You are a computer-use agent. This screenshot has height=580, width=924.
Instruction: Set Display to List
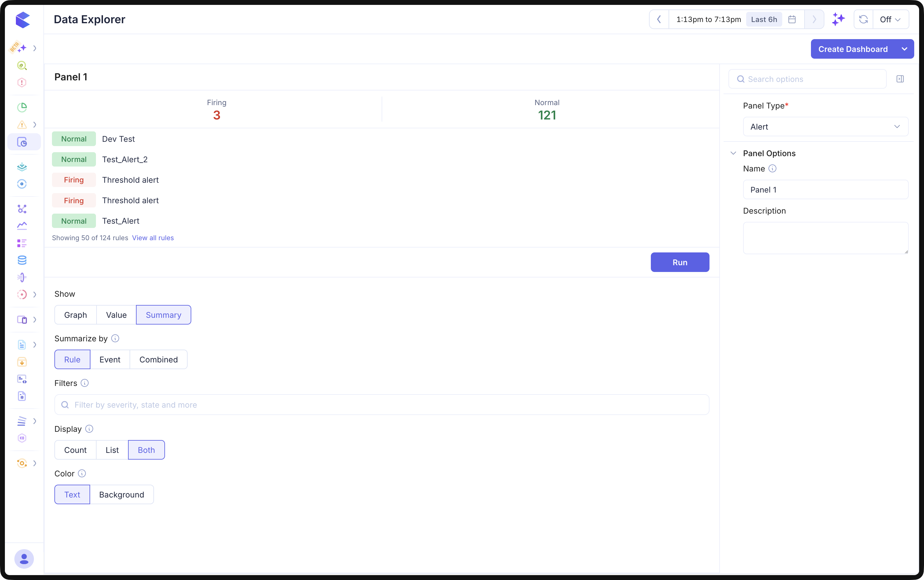click(112, 450)
